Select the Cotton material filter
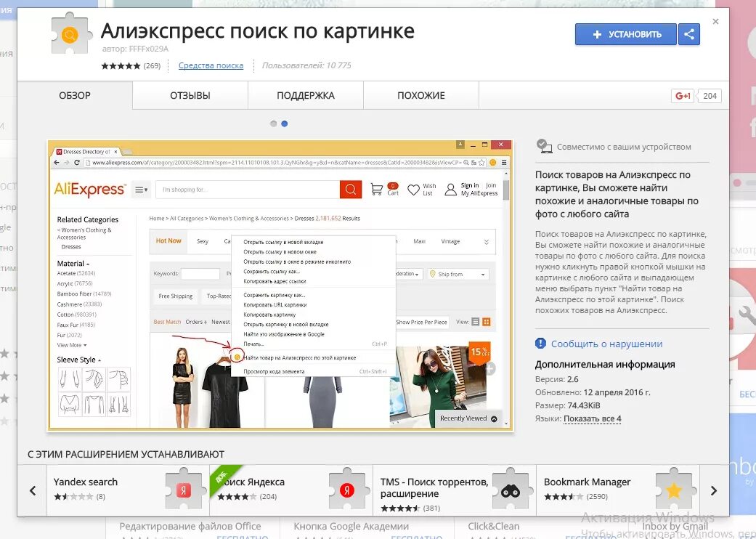The height and width of the screenshot is (539, 756). click(x=77, y=315)
